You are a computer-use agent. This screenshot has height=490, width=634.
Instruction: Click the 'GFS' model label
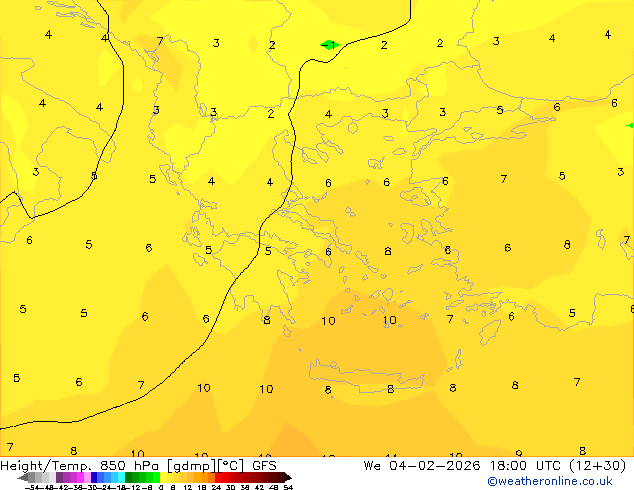264,466
